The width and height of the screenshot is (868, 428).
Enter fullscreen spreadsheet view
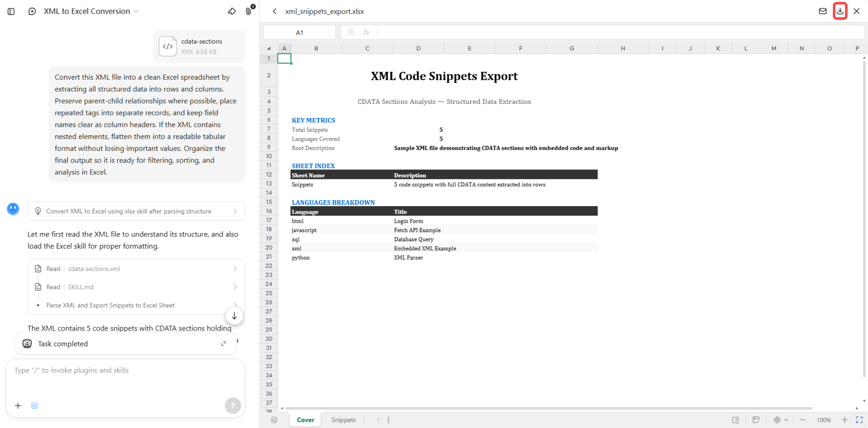(859, 420)
